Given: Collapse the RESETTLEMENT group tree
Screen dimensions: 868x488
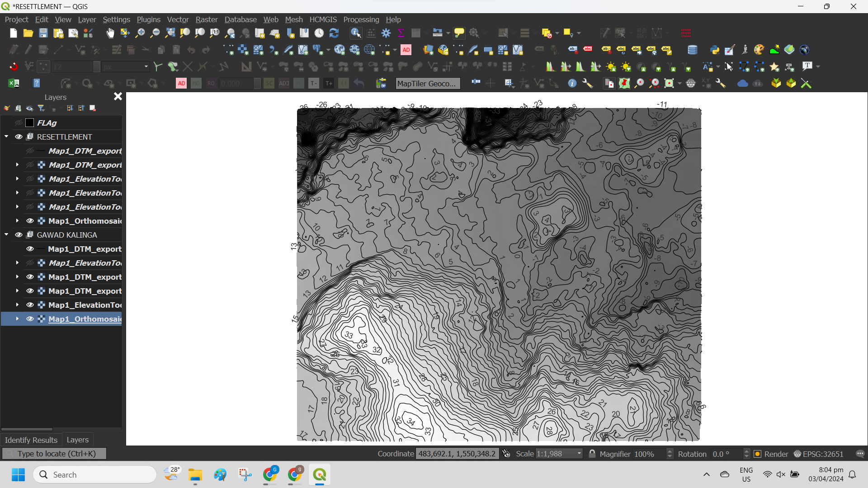Looking at the screenshot, I should click(6, 136).
